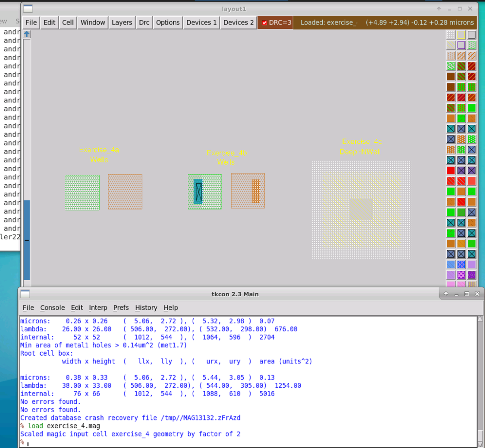Open the Devices 1 menu

click(202, 22)
